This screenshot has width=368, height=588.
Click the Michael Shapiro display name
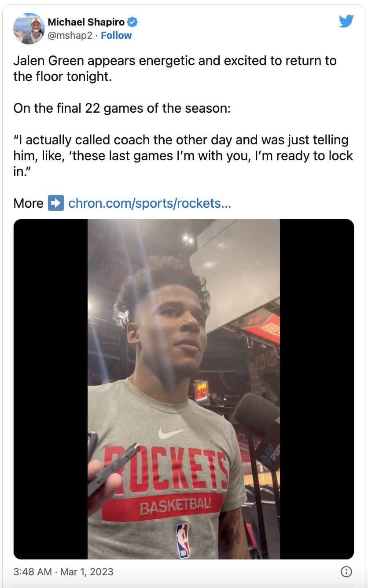tap(86, 22)
